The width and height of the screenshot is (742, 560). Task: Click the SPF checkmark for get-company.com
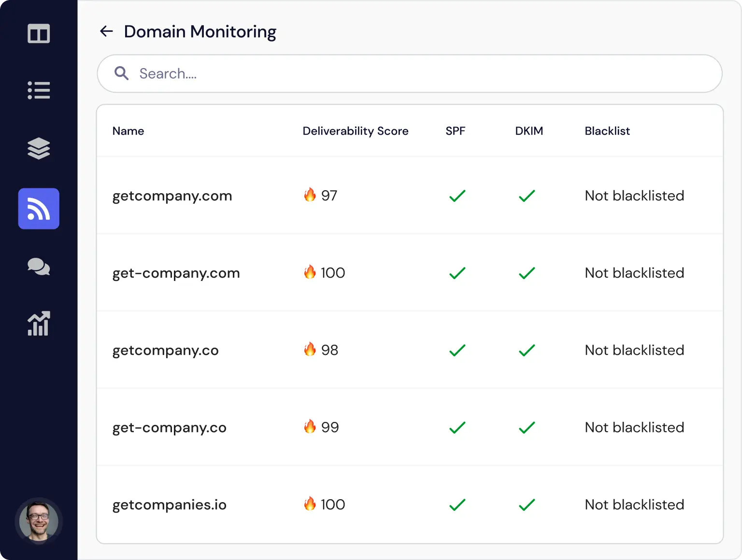457,273
